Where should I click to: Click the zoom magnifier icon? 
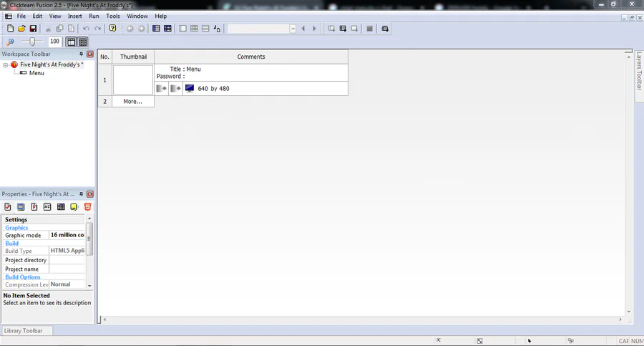click(x=10, y=42)
